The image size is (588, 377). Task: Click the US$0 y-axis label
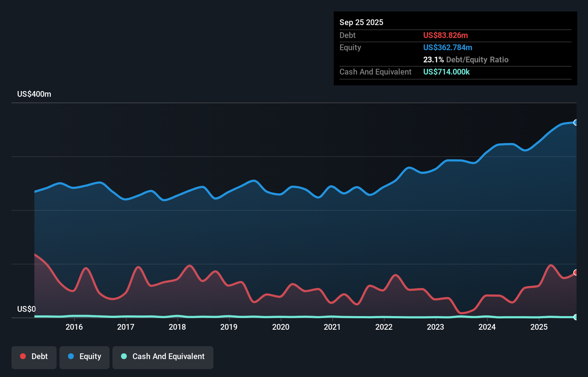coord(26,309)
